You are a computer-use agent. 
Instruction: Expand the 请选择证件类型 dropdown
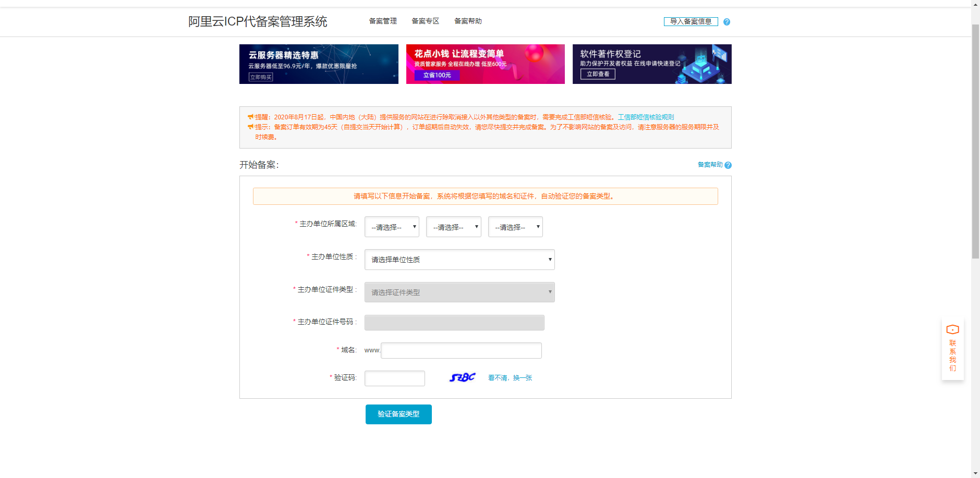(x=459, y=292)
